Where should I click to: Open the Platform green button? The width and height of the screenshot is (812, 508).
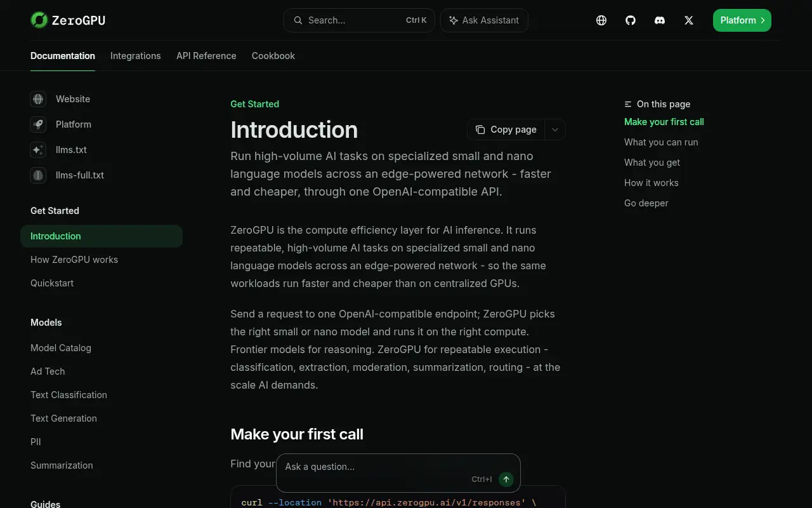(x=742, y=20)
